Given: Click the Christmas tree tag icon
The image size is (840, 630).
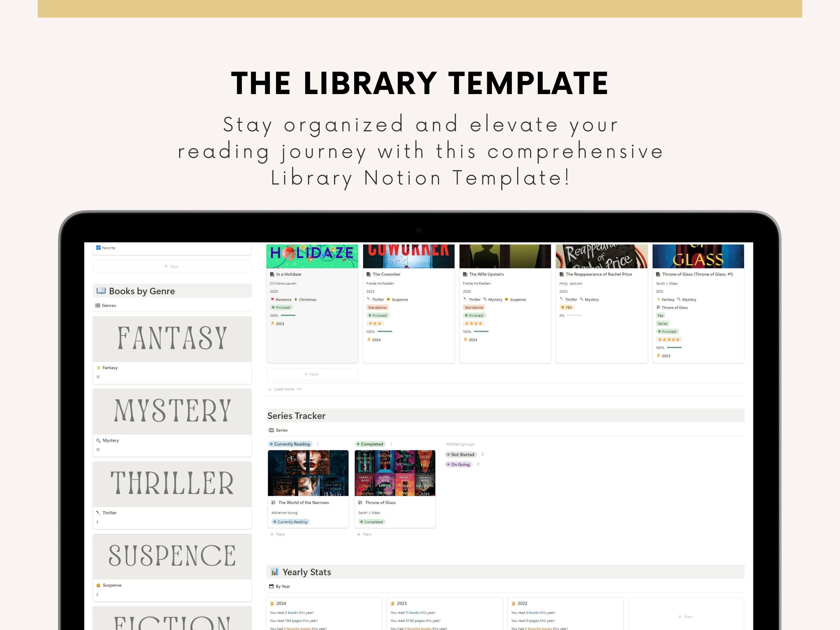Looking at the screenshot, I should click(296, 299).
